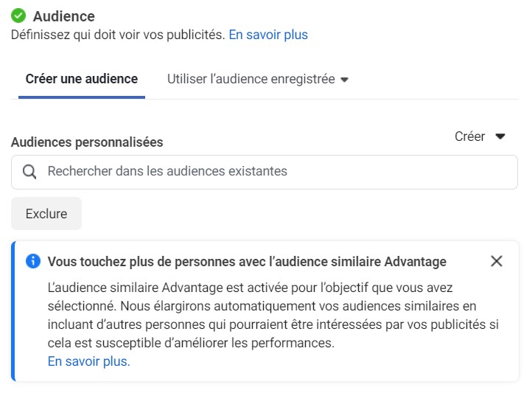The height and width of the screenshot is (396, 532).
Task: Click the Créer label for custom audiences
Action: 469,136
